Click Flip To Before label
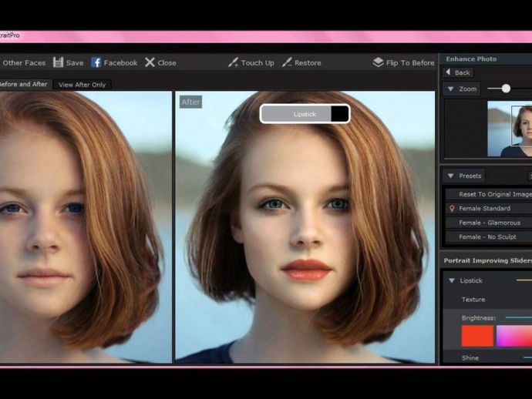 [x=410, y=62]
